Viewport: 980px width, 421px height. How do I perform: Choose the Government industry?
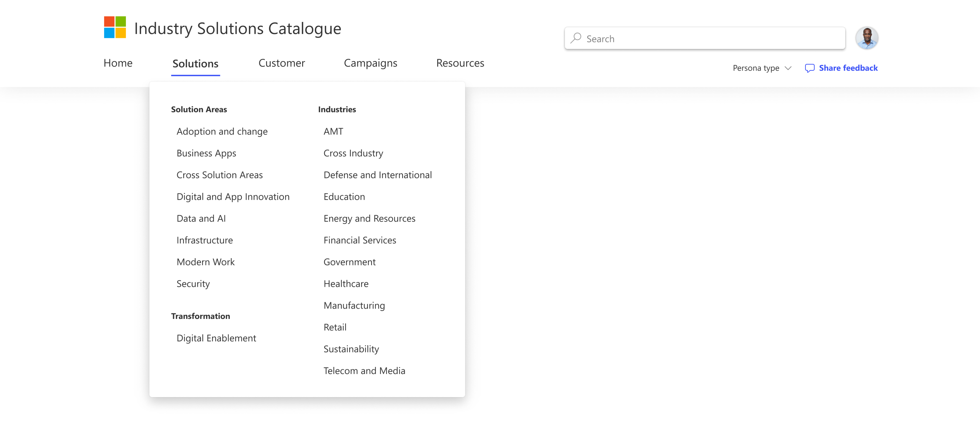click(x=350, y=262)
